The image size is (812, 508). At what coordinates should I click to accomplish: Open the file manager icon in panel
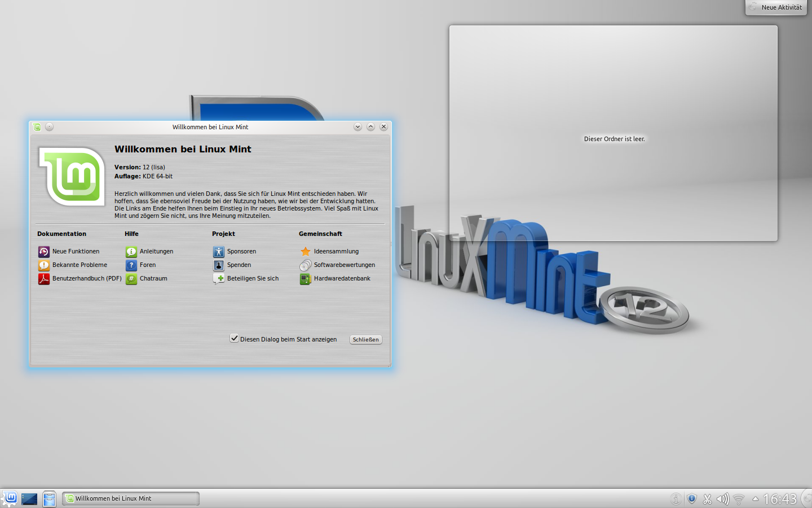coord(50,499)
